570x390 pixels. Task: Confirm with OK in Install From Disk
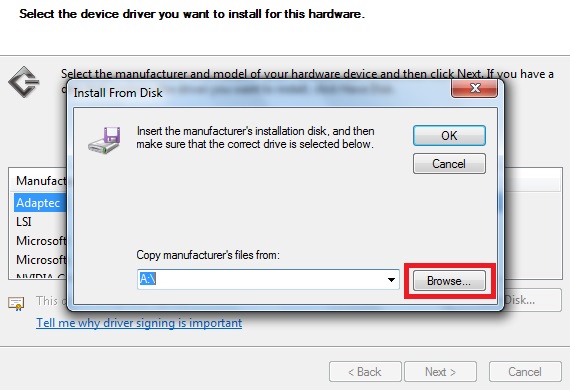click(449, 136)
